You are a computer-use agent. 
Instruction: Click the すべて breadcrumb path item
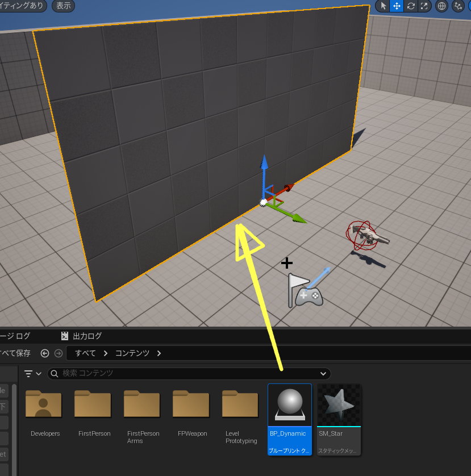point(85,353)
